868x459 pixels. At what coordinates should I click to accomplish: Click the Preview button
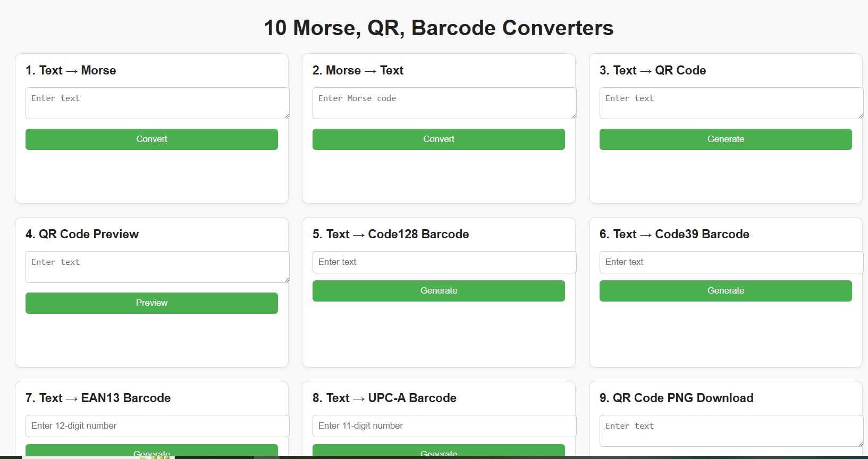point(151,303)
